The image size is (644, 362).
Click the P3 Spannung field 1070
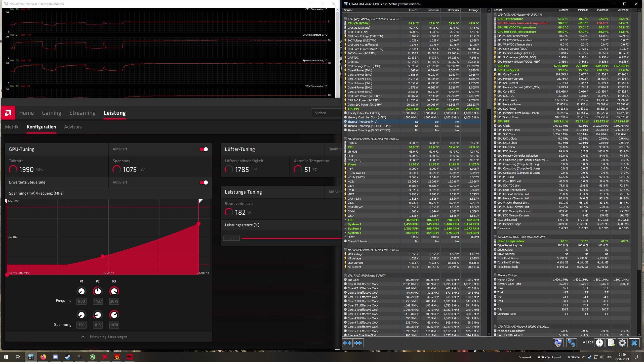(x=114, y=325)
